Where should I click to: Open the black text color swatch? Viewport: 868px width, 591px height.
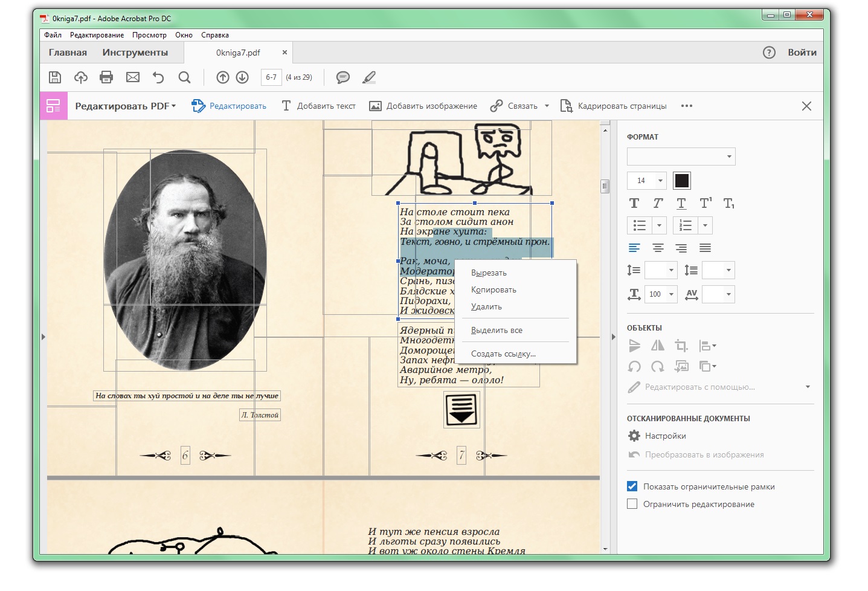pos(682,180)
